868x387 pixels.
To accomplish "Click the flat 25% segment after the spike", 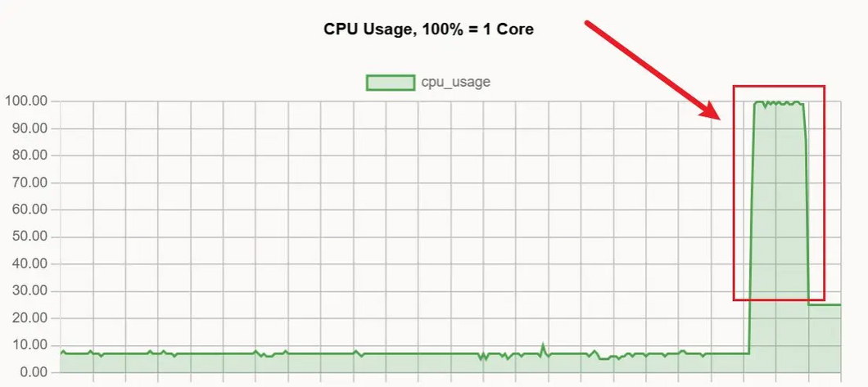I will coord(825,305).
